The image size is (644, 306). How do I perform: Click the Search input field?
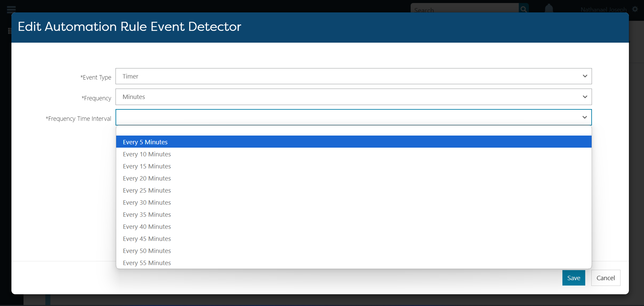[x=463, y=9]
